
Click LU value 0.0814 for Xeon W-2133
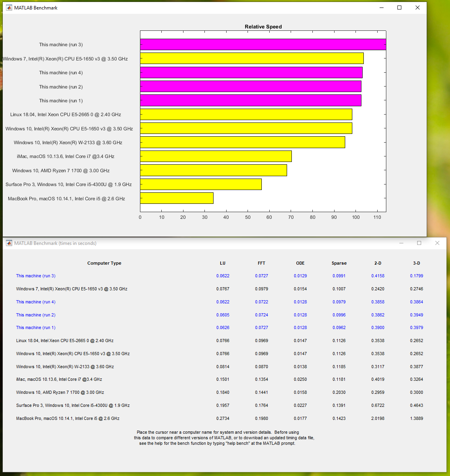coord(223,367)
